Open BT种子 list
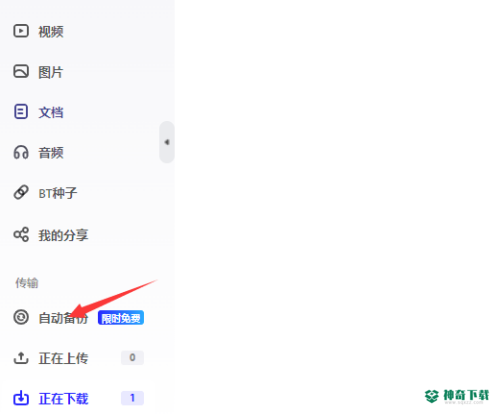Viewport: 500px width, 414px height. pos(58,193)
